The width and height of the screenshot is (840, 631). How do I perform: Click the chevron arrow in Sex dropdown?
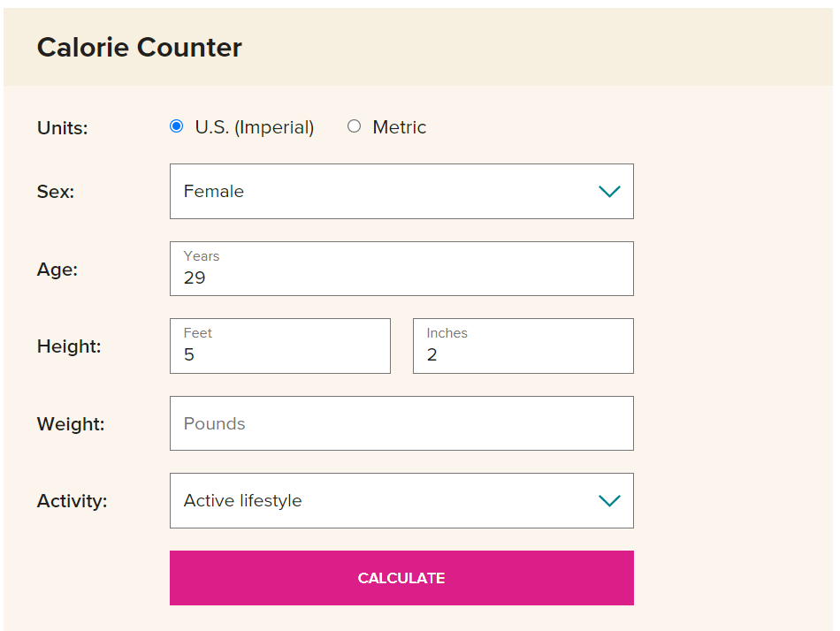click(x=609, y=191)
